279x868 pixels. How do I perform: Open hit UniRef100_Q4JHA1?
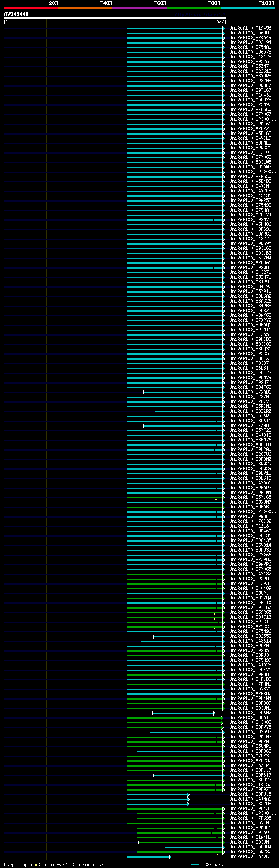[x=250, y=799]
